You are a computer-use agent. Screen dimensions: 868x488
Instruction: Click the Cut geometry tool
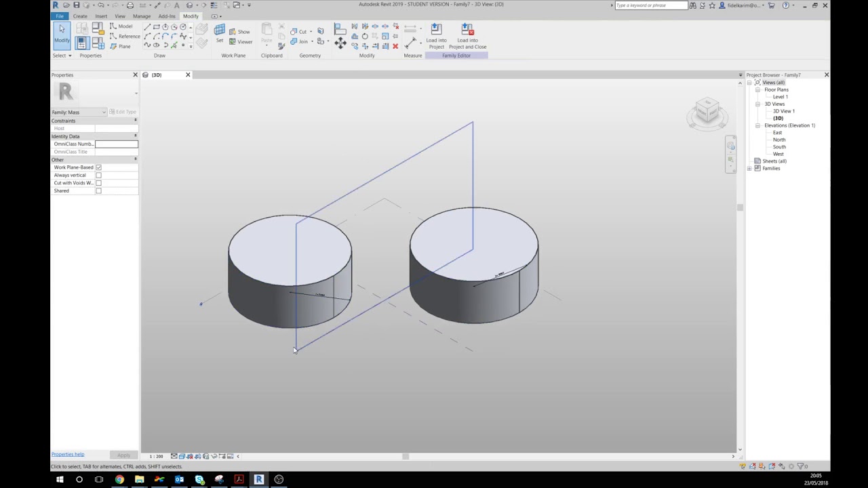coord(298,31)
